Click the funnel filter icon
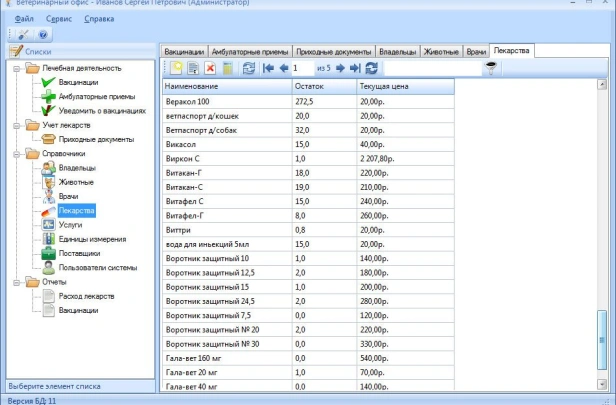This screenshot has height=405, width=616. [x=491, y=68]
